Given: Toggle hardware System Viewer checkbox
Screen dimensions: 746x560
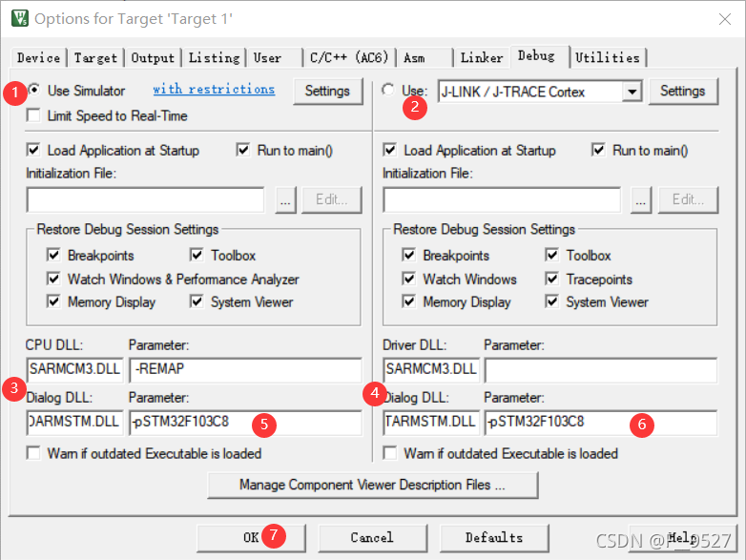Looking at the screenshot, I should click(552, 301).
